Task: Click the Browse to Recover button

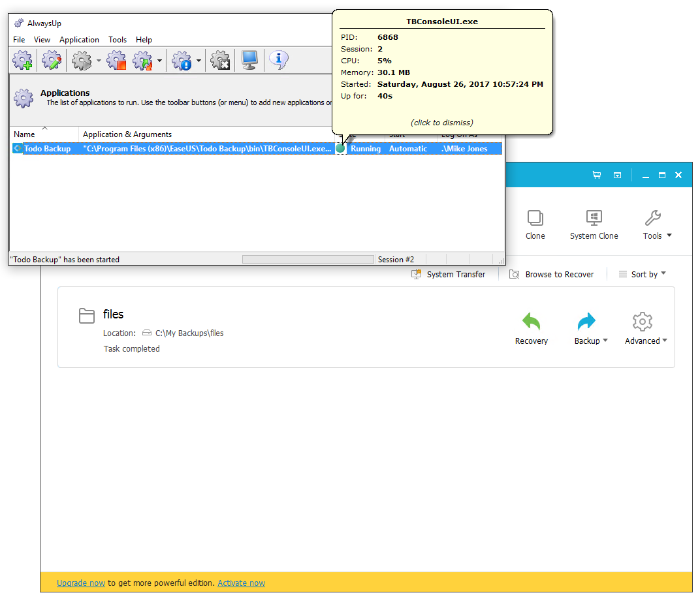Action: [552, 275]
